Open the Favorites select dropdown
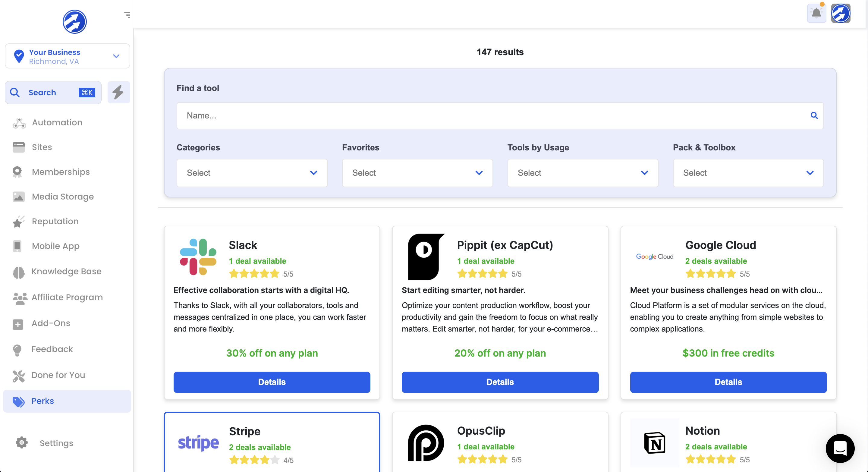The width and height of the screenshot is (868, 472). (417, 173)
